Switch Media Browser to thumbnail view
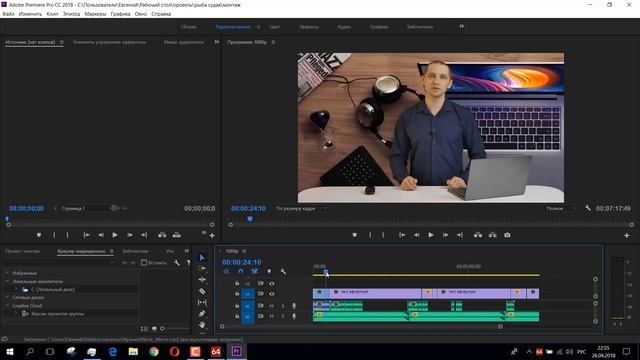The height and width of the screenshot is (360, 640). tap(154, 328)
